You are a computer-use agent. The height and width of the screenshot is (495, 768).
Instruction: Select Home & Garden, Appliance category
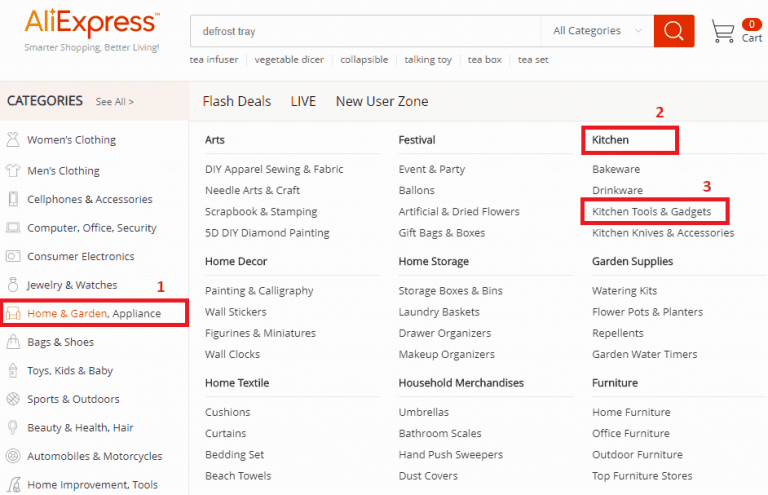pyautogui.click(x=94, y=313)
